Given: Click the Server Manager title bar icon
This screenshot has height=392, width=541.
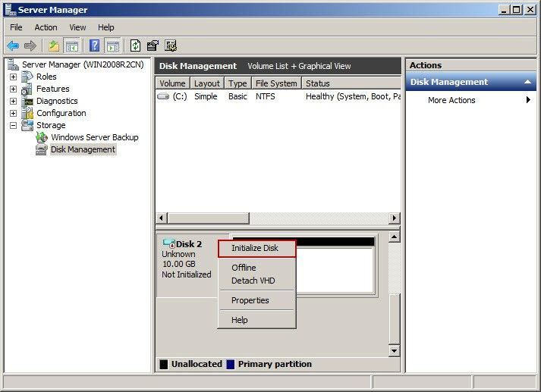Looking at the screenshot, I should point(11,10).
